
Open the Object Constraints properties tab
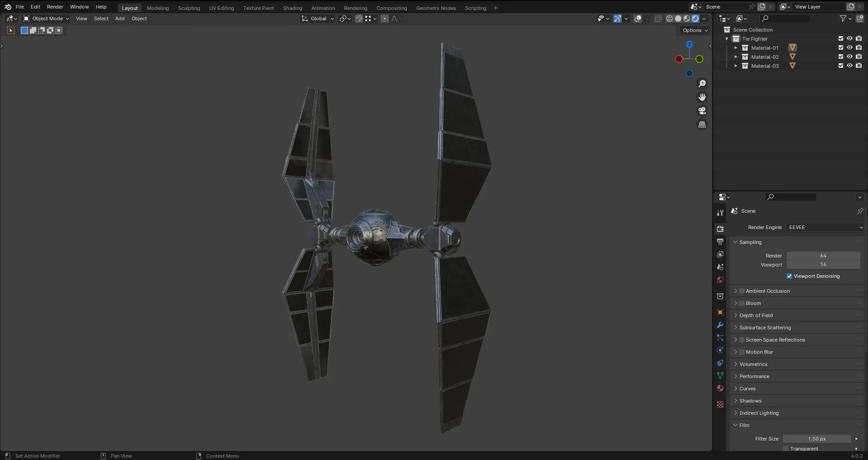(720, 363)
